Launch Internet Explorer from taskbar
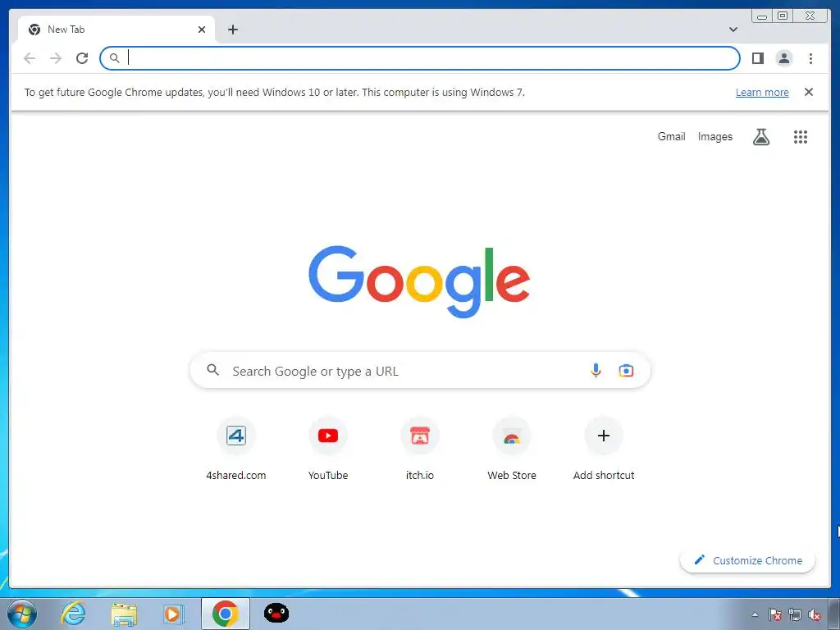Viewport: 840px width, 630px height. 73,614
